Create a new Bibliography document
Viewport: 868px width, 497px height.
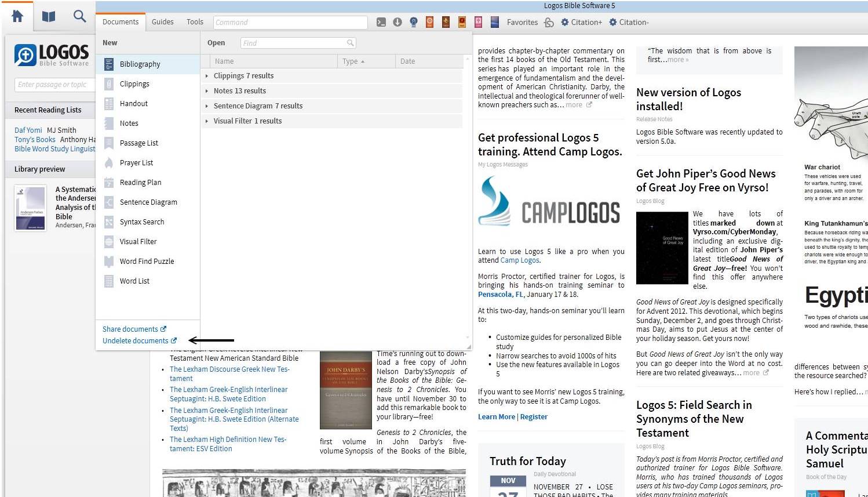(148, 64)
